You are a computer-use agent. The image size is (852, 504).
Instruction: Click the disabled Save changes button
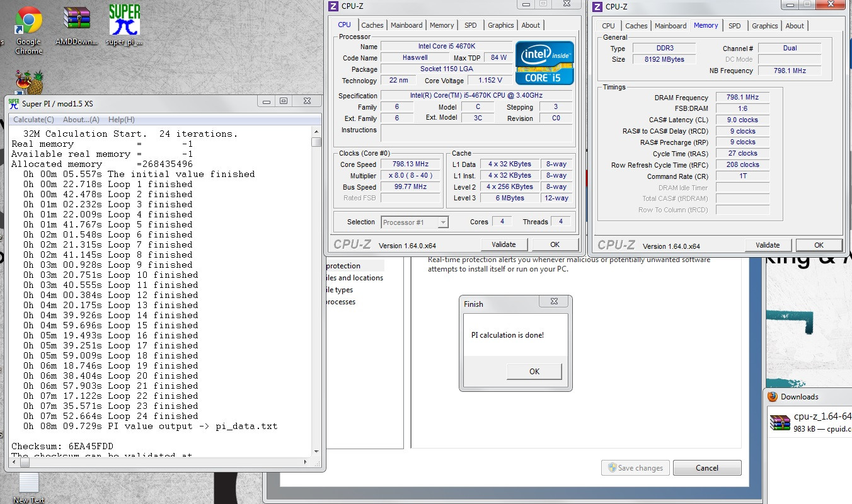(x=634, y=467)
